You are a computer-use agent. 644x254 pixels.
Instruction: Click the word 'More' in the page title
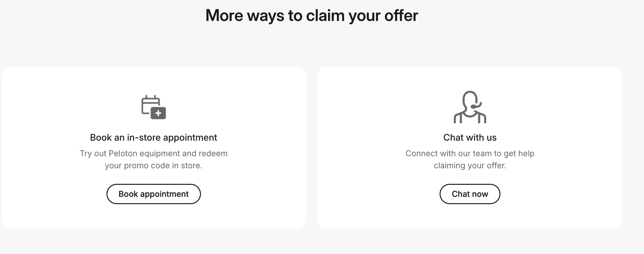click(224, 16)
